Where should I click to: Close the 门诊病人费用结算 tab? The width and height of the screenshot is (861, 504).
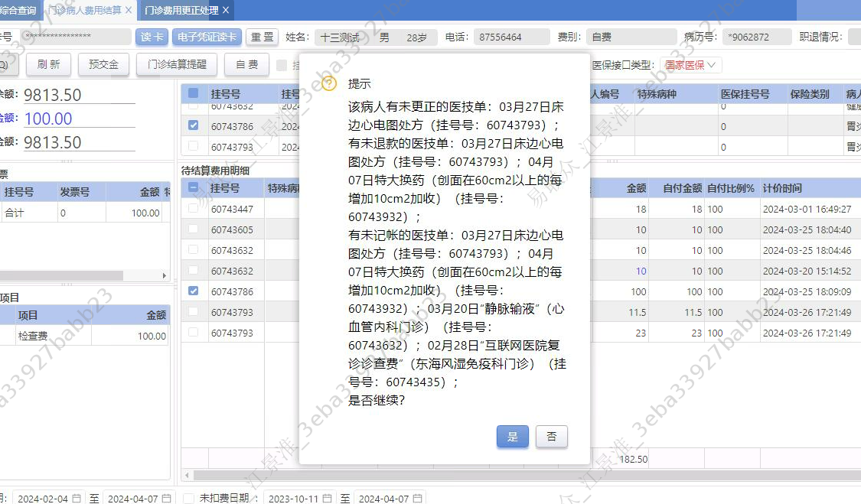129,10
